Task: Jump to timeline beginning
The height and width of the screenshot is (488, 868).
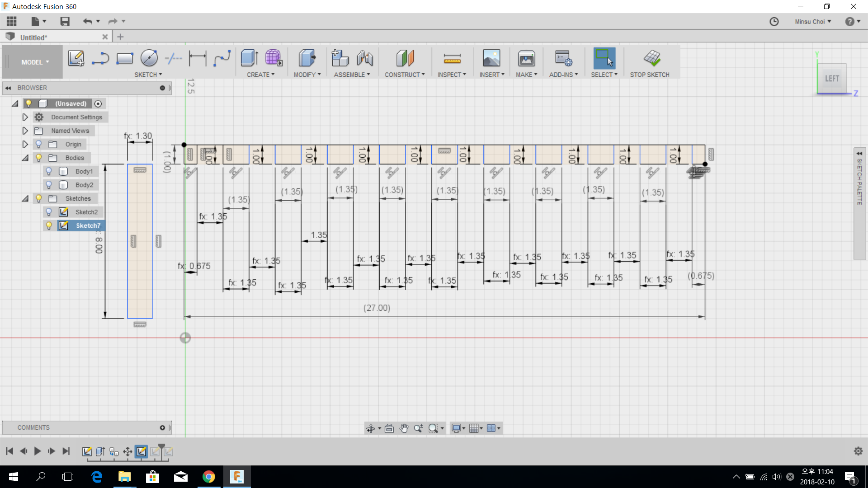Action: [x=9, y=451]
